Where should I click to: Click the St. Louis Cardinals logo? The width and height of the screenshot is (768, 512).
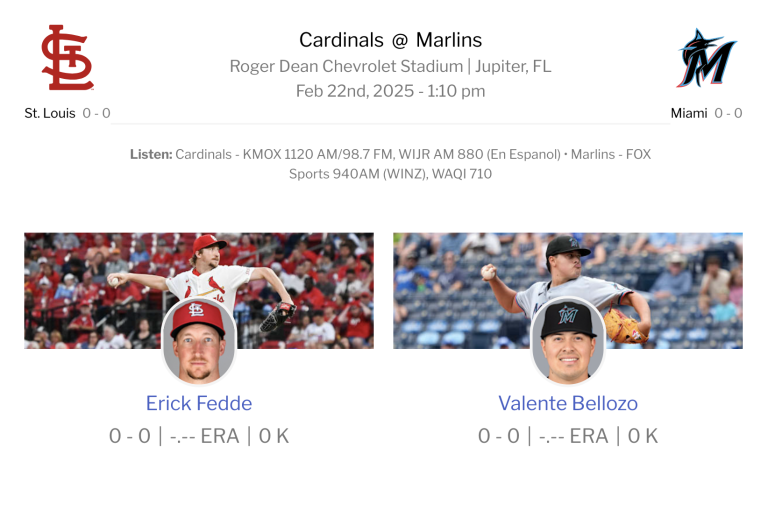67,58
